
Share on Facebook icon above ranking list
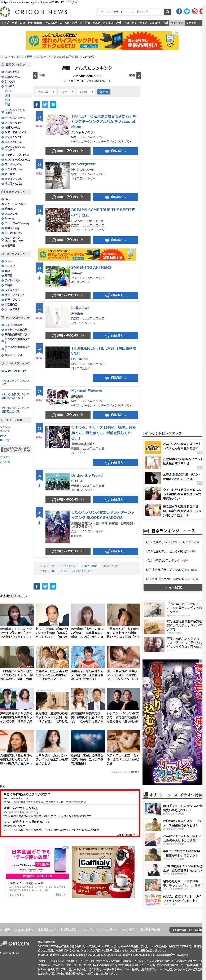[x=36, y=105]
